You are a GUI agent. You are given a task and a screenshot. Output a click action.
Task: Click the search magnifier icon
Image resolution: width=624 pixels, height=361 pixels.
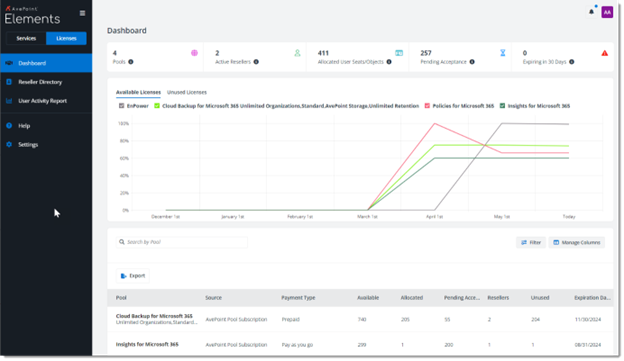pos(122,242)
